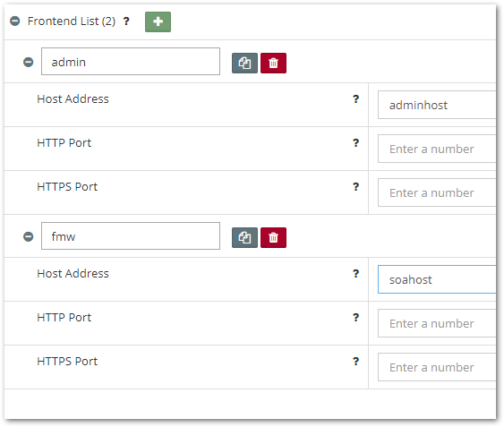Focus fmw HTTPS Port number field
The height and width of the screenshot is (427, 504).
437,367
